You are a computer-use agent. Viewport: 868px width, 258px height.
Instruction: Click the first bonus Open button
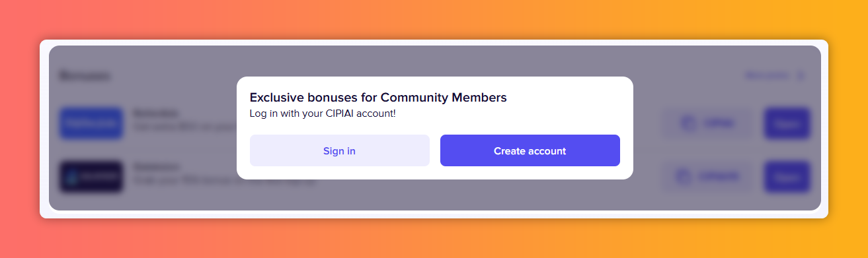point(787,123)
